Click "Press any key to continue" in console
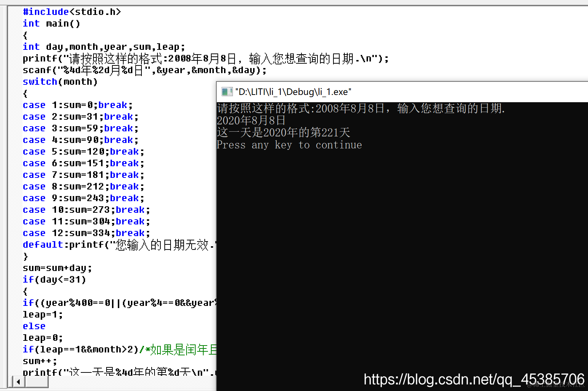This screenshot has height=391, width=588. (x=289, y=145)
